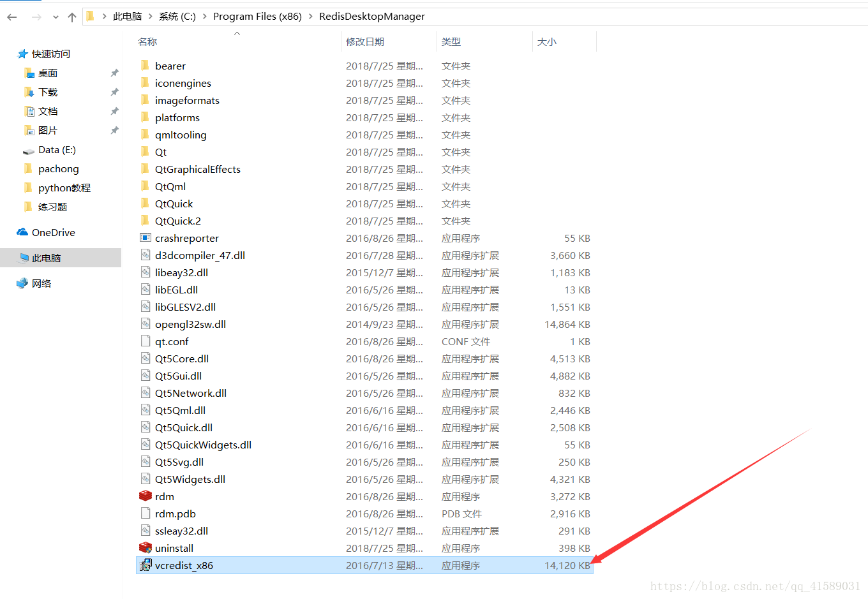The image size is (868, 599).
Task: Click the uninstall application icon
Action: 146,547
